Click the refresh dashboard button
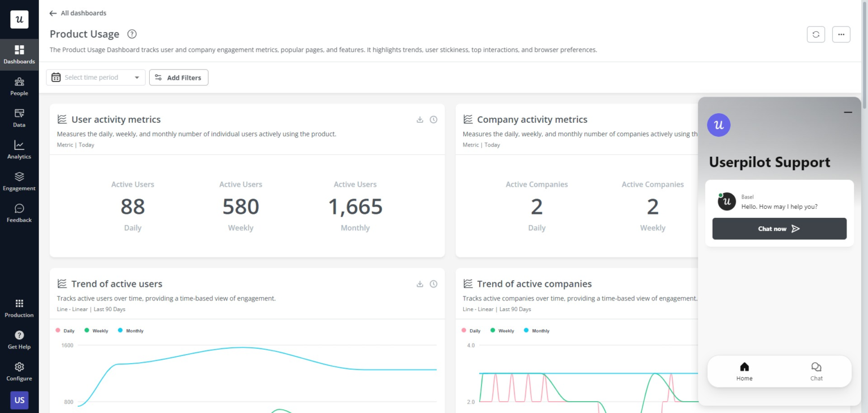Viewport: 868px width, 413px height. click(815, 35)
